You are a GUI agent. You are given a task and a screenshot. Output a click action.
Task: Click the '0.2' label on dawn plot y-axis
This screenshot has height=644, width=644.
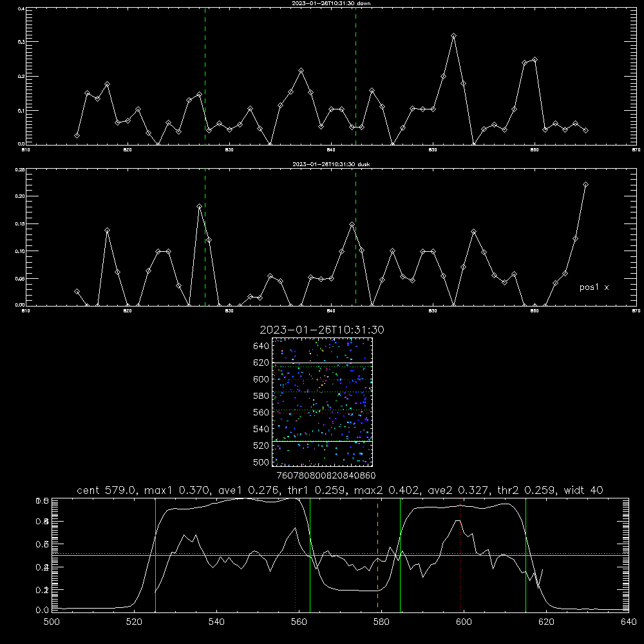[21, 77]
